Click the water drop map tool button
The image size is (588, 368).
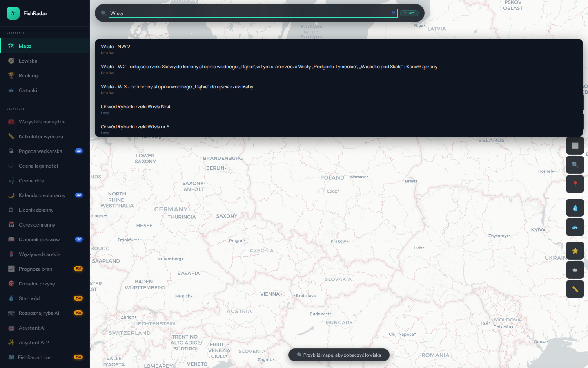pos(575,208)
